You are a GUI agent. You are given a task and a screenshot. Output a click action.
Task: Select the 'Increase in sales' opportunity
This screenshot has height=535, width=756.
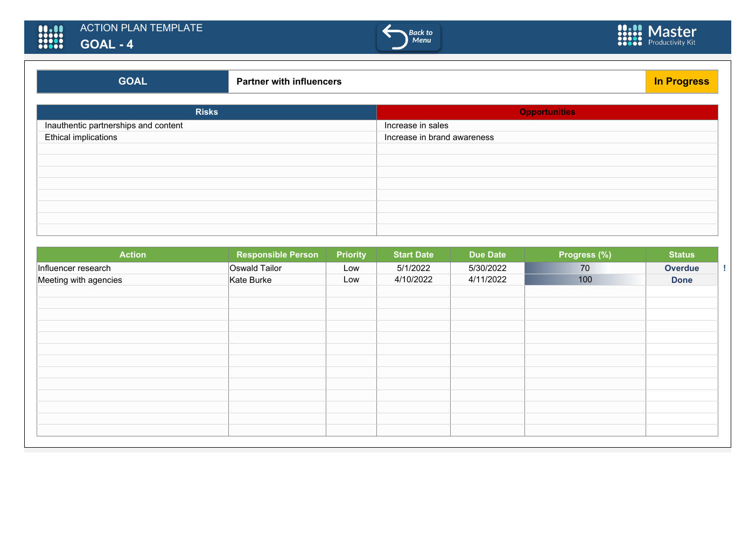coord(547,126)
